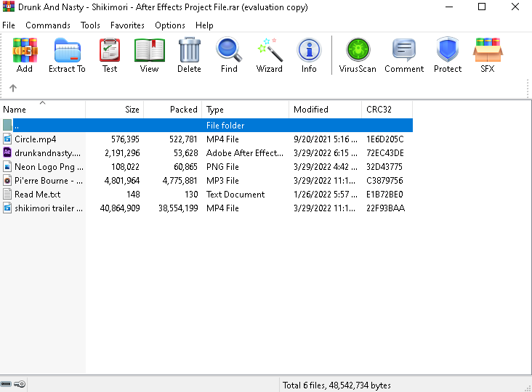Click the Text Document type cell

point(235,195)
